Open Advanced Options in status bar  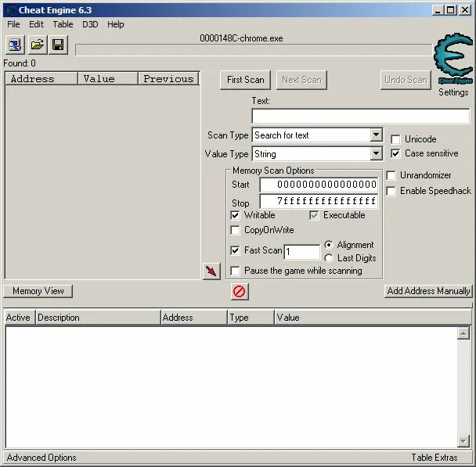[41, 458]
